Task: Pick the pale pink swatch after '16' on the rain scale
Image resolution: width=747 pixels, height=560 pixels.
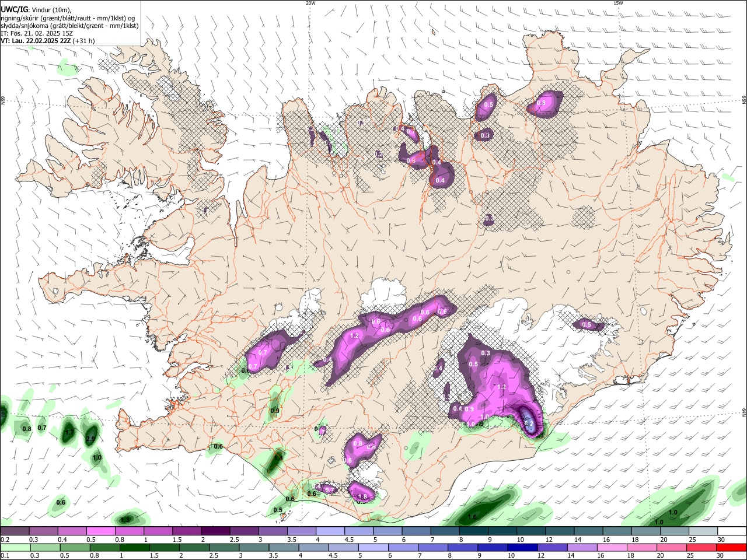Action: click(612, 547)
